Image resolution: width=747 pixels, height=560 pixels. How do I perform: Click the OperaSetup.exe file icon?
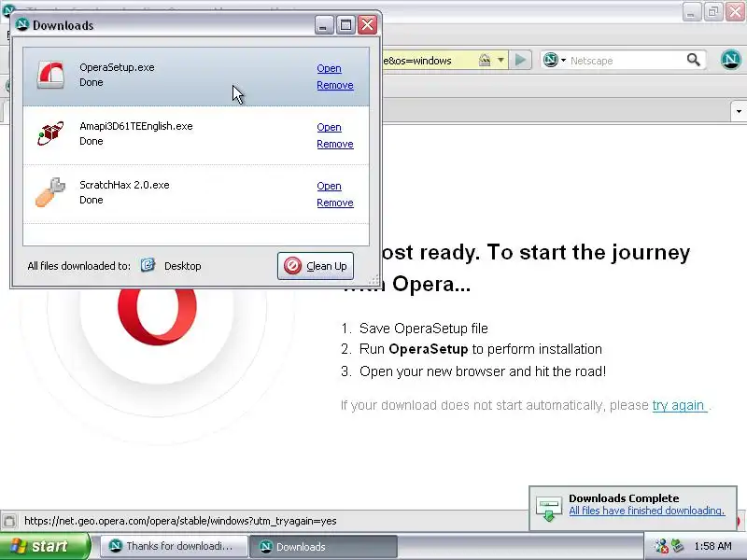click(x=50, y=76)
